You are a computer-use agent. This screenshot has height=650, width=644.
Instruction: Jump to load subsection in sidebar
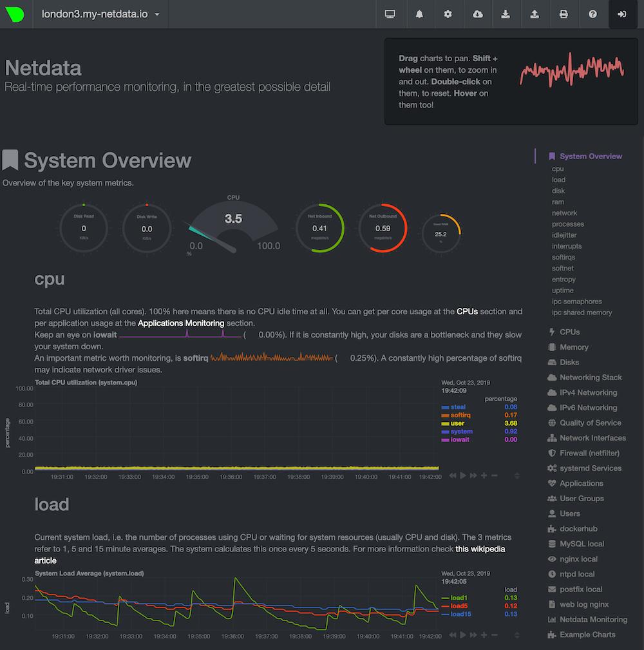[558, 180]
